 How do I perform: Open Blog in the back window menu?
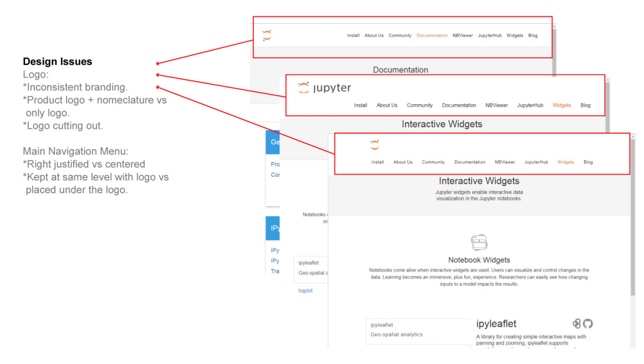(x=533, y=35)
